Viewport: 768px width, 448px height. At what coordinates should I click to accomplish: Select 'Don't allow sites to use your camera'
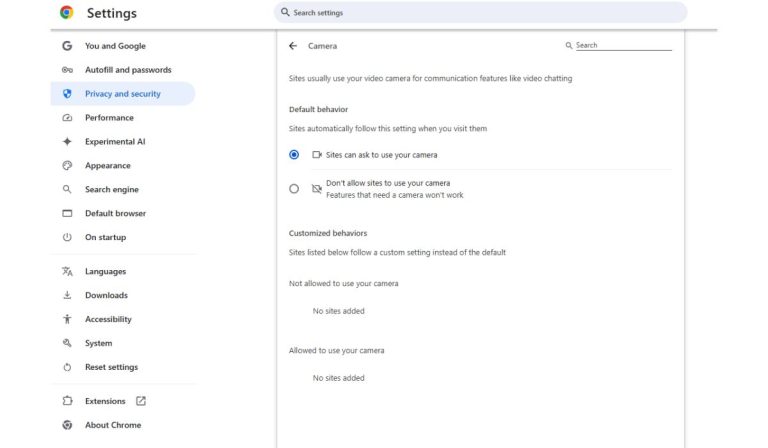tap(294, 188)
